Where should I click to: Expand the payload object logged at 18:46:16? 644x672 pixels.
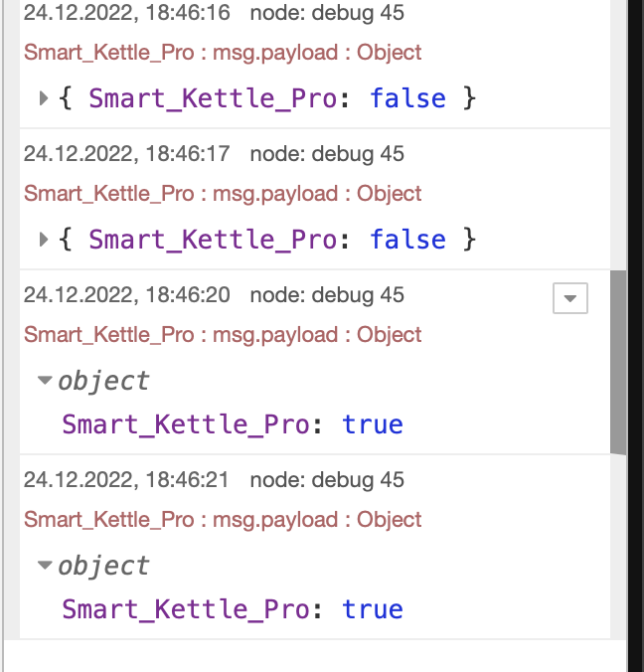pos(44,98)
